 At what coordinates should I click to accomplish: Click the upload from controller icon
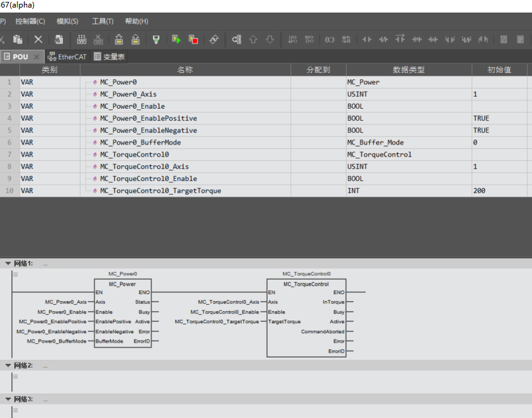[x=135, y=39]
